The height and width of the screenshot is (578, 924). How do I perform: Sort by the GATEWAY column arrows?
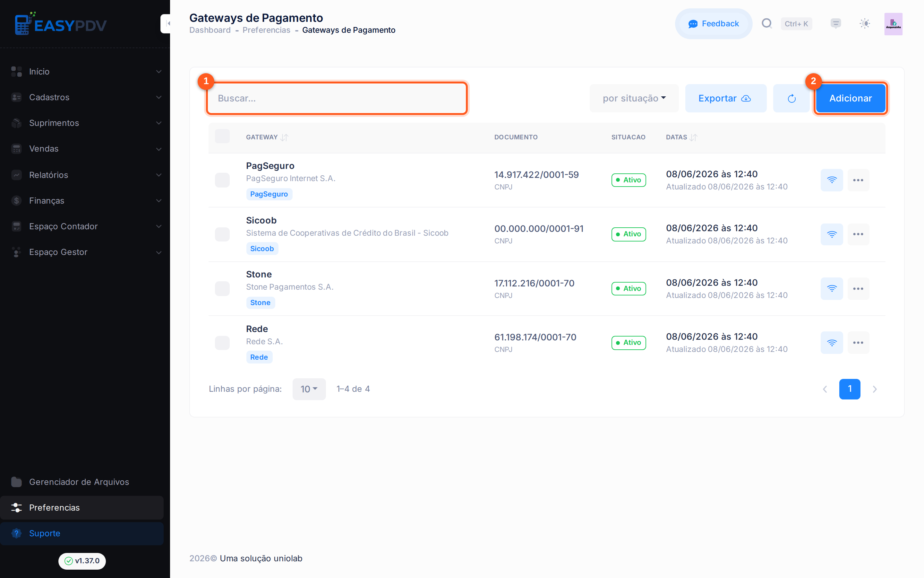[x=284, y=137]
